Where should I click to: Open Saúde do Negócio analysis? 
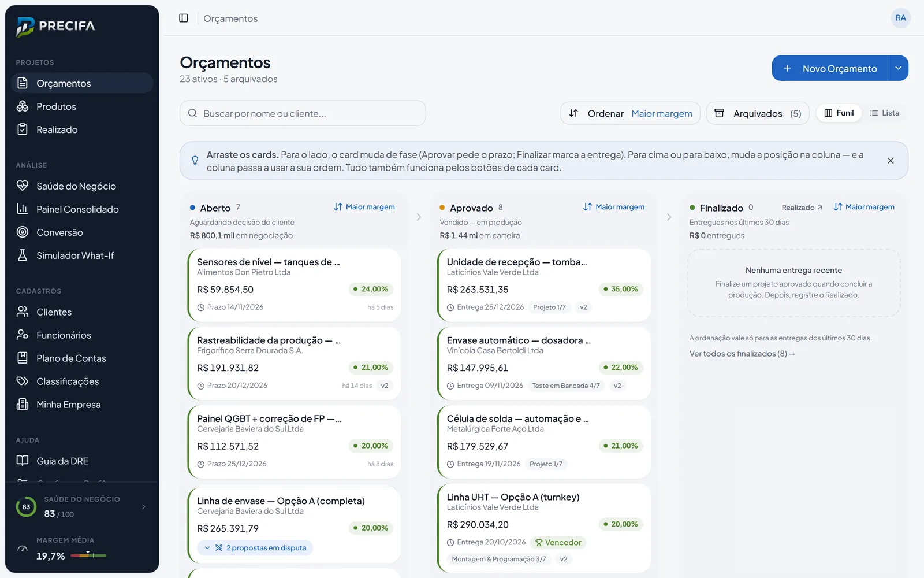coord(82,186)
